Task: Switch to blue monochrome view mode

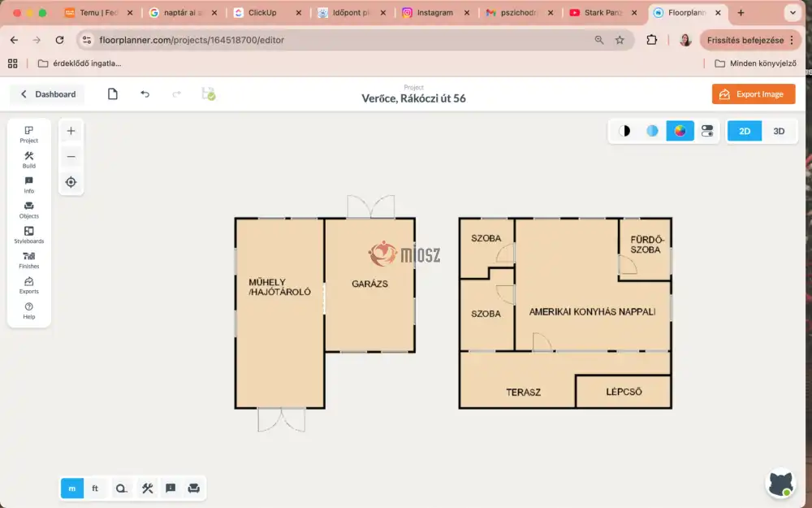Action: pos(652,131)
